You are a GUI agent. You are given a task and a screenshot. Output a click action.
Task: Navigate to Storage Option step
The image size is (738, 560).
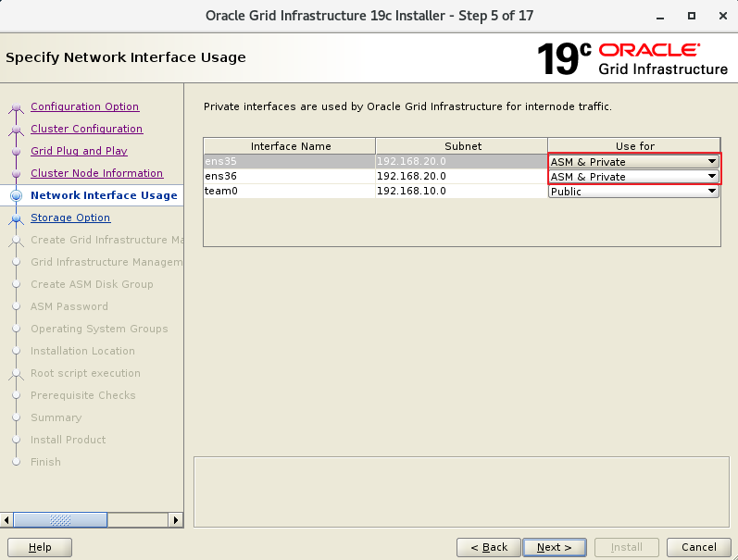pos(70,218)
